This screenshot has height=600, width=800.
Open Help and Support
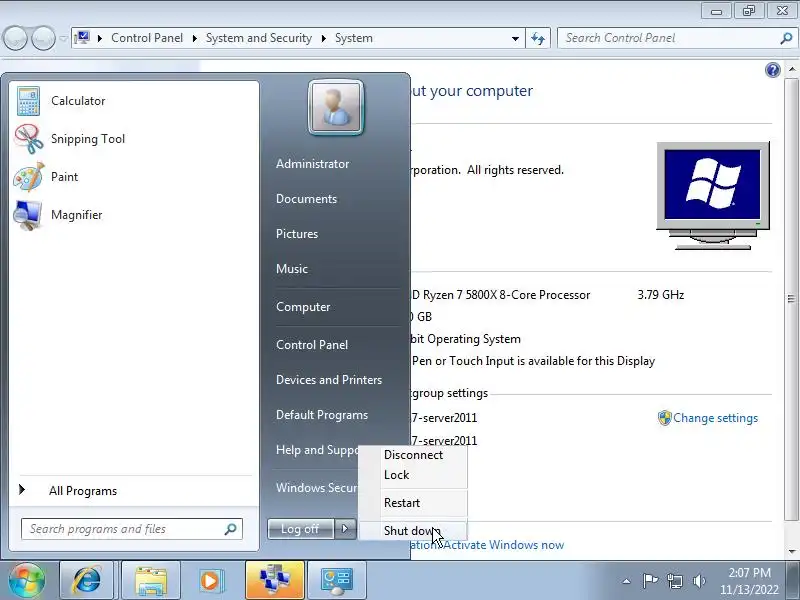click(316, 450)
